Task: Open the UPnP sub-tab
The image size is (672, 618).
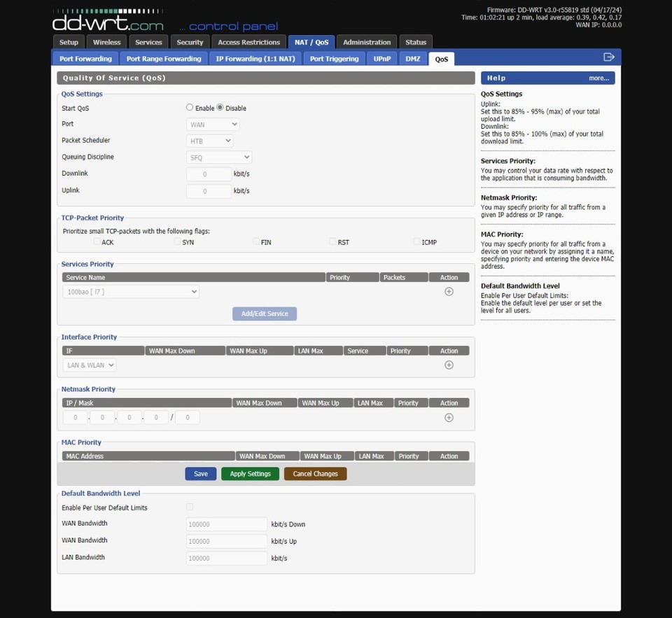Action: 381,59
